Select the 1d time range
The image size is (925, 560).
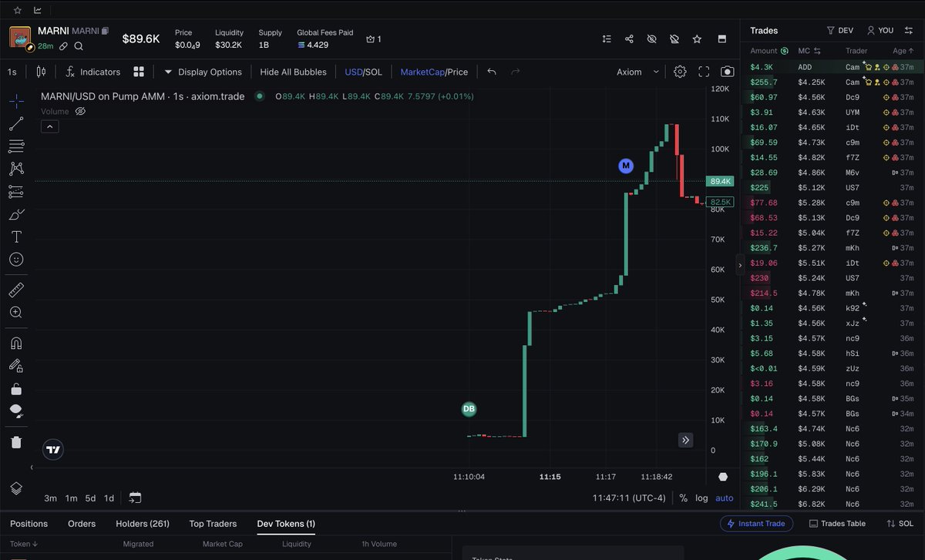(x=109, y=498)
